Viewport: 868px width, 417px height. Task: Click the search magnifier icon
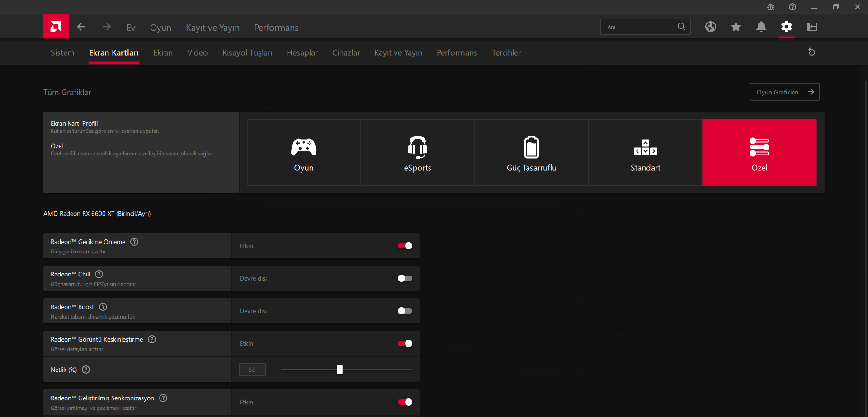681,27
